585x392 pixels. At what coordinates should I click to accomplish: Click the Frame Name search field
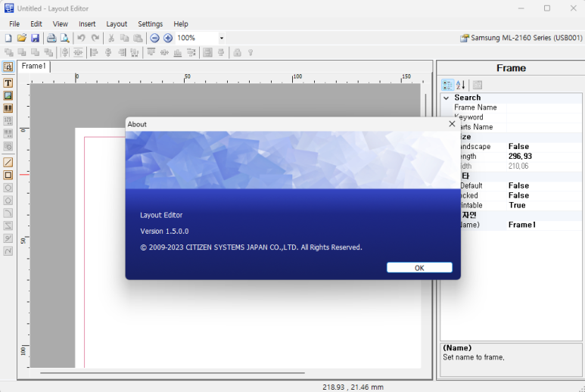click(x=543, y=107)
